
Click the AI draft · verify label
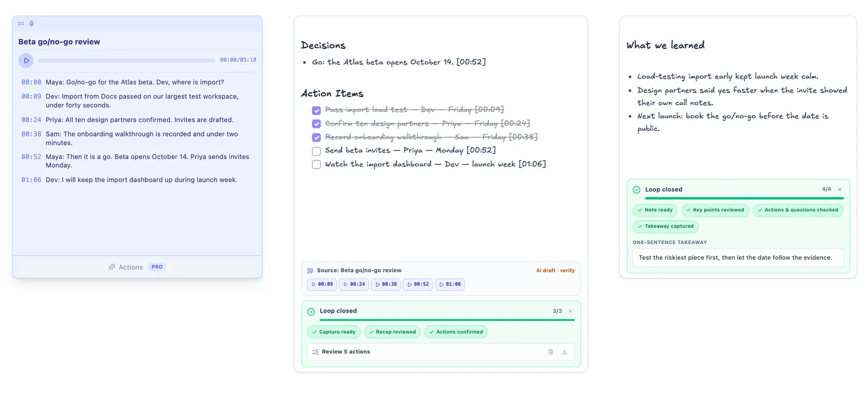tap(556, 270)
